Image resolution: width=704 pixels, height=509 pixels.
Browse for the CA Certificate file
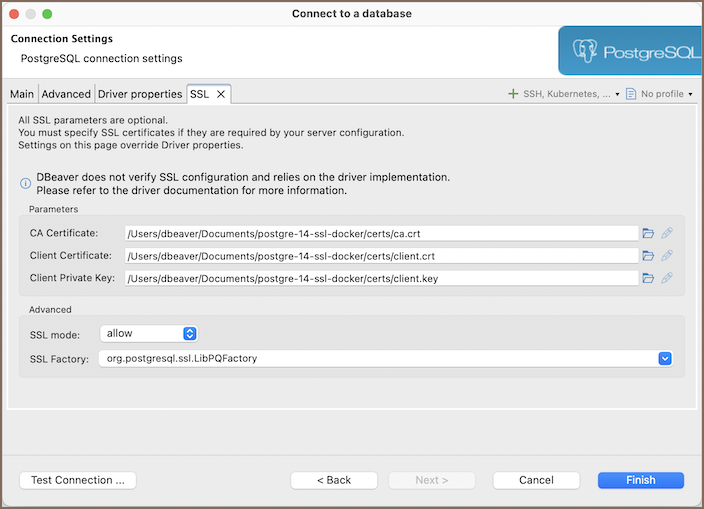tap(648, 233)
